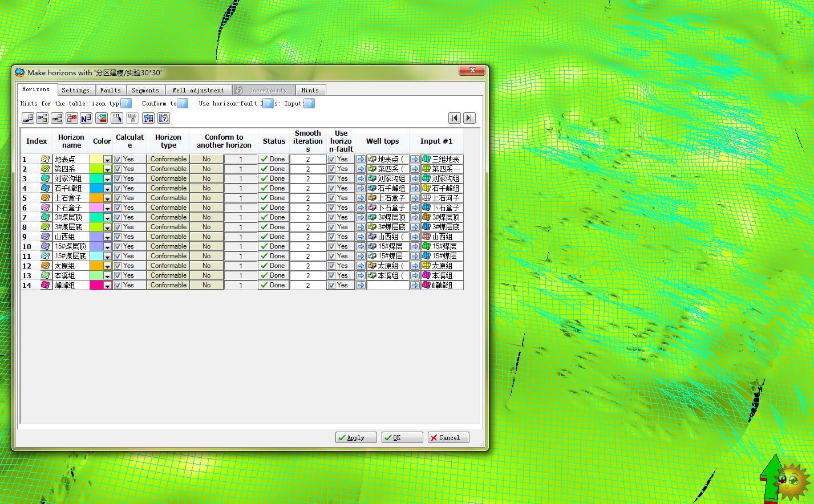Uncheck Calculate for row 1 地表点
This screenshot has width=814, height=504.
tap(118, 160)
